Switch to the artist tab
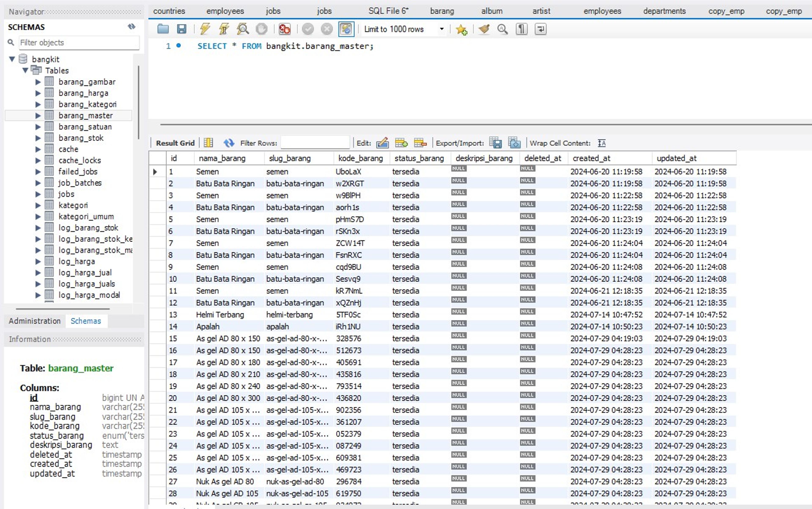The image size is (812, 509). point(541,11)
